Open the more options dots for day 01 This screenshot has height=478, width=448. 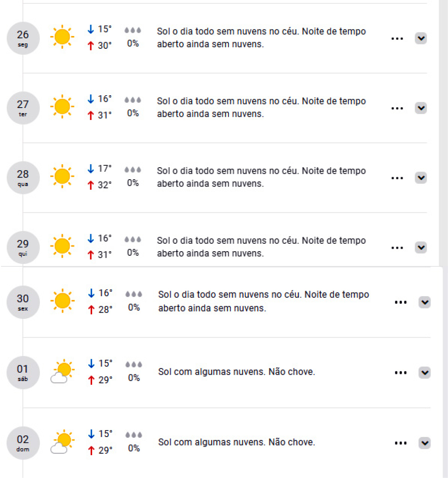click(x=400, y=373)
